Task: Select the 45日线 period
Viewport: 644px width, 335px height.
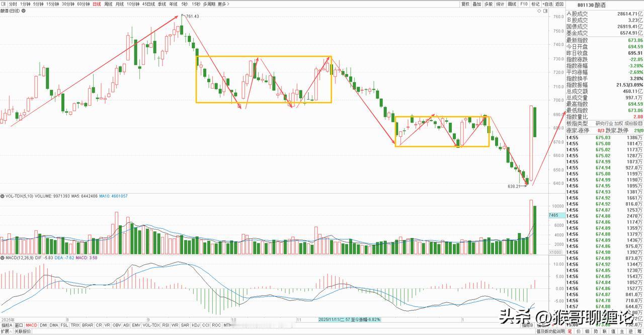Action: 148,4
